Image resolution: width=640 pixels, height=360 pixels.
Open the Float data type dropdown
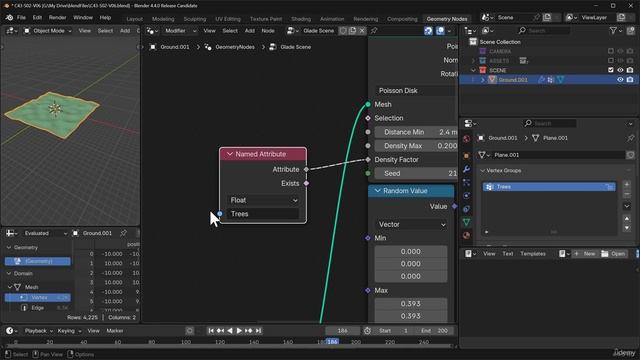[x=263, y=200]
